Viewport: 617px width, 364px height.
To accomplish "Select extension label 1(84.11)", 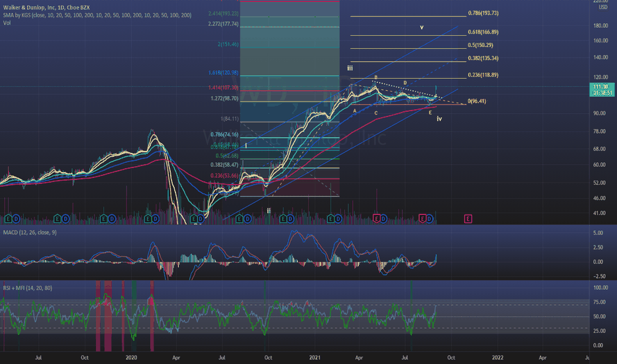I will 230,119.
